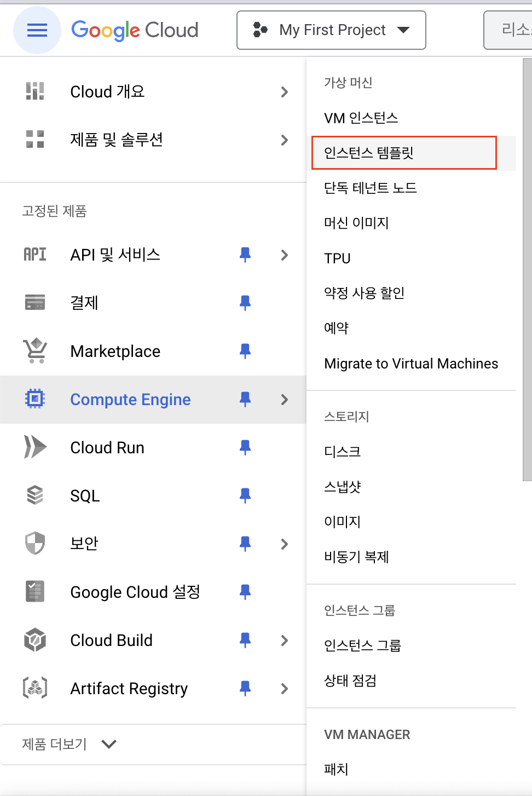Click the Google Cloud 설정 label

135,592
